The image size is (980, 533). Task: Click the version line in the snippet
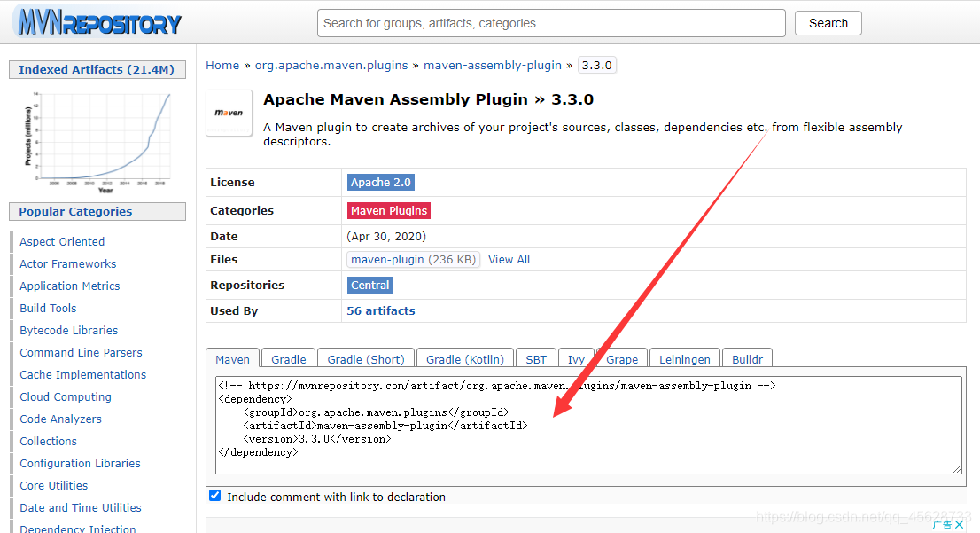[317, 439]
